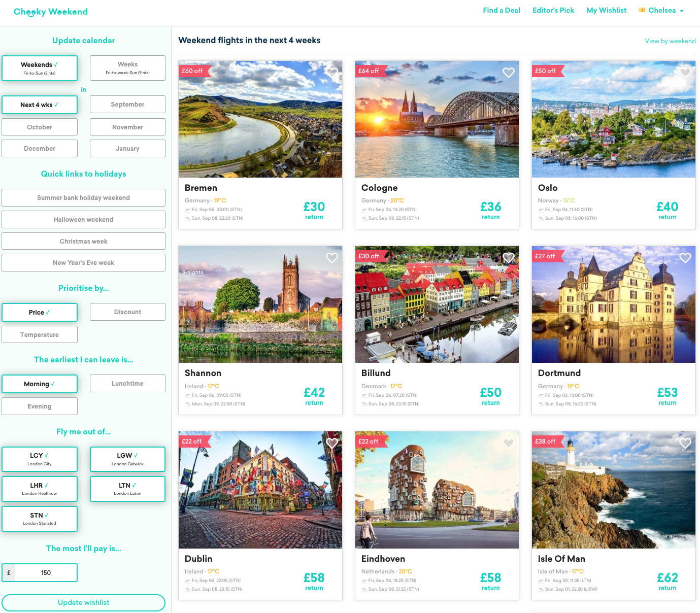Deselect the LCY London City airport

[40, 459]
